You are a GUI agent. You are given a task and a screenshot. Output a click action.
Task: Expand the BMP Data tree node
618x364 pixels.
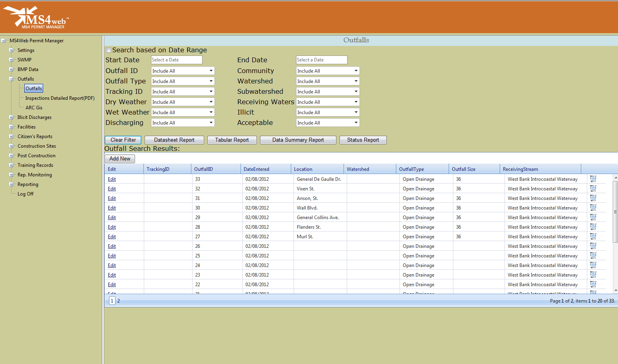pos(11,69)
